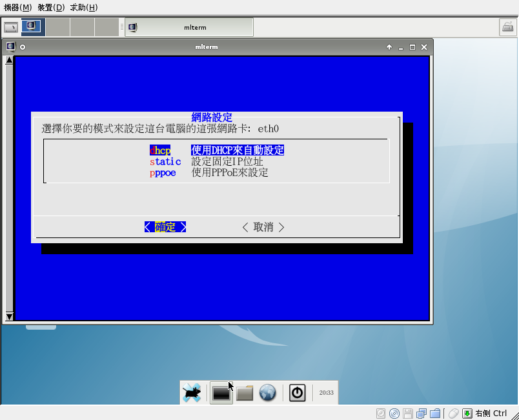This screenshot has width=519, height=420.
Task: Select the pppoe option
Action: 163,173
